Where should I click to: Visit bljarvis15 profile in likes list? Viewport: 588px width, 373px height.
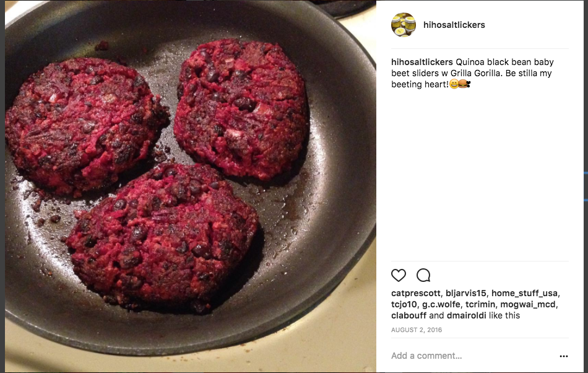coord(465,293)
